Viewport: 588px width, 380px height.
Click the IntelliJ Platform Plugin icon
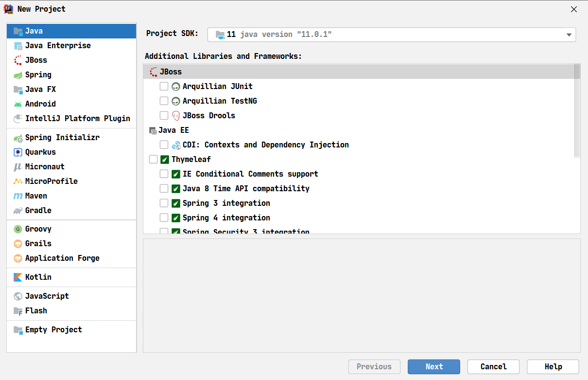(18, 119)
